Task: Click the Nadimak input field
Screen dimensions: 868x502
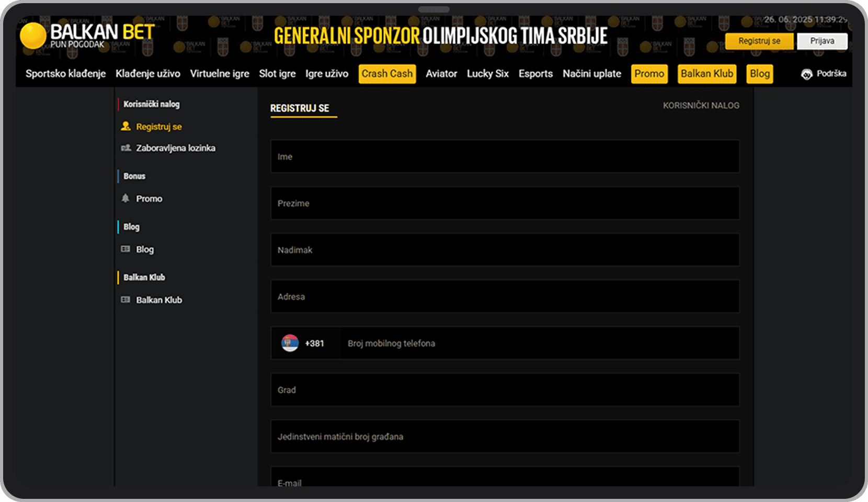Action: tap(505, 249)
